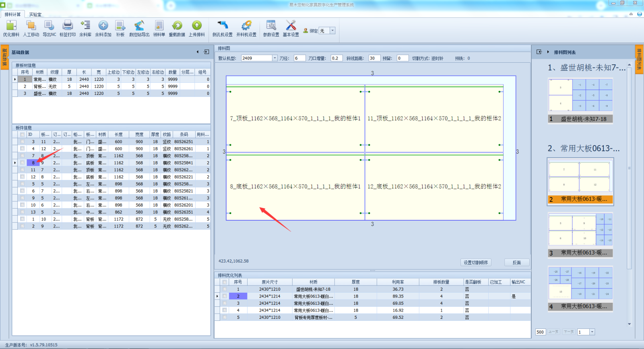The width and height of the screenshot is (644, 349).
Task: Tick checkbox of optimization row 5
Action: [225, 317]
